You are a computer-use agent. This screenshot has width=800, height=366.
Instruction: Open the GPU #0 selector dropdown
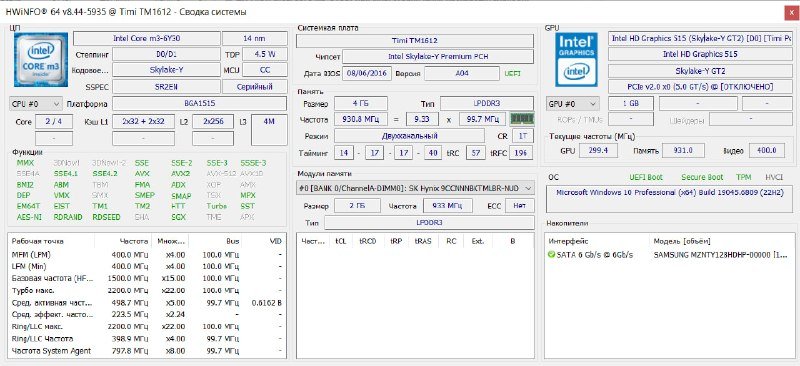(572, 104)
